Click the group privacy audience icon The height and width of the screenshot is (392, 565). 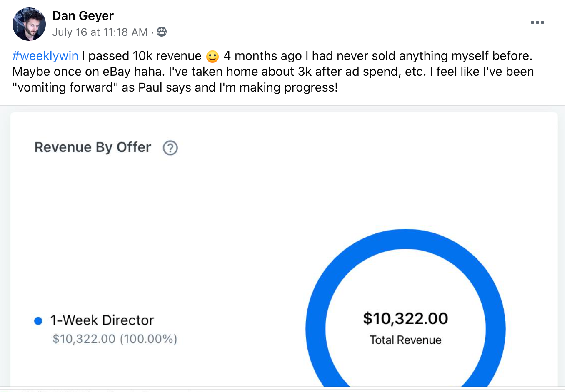162,32
